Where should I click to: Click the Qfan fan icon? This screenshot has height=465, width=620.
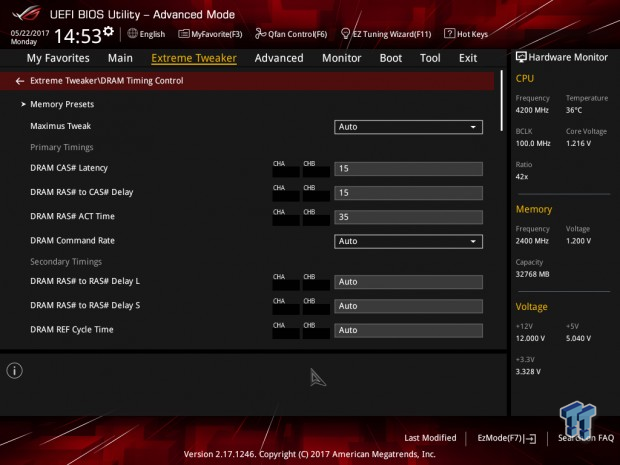(x=260, y=34)
